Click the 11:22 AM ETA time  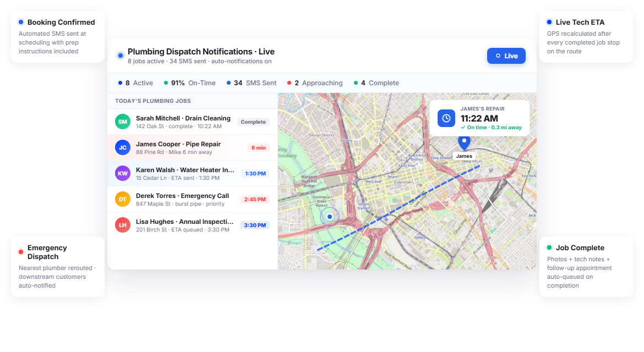click(x=479, y=119)
